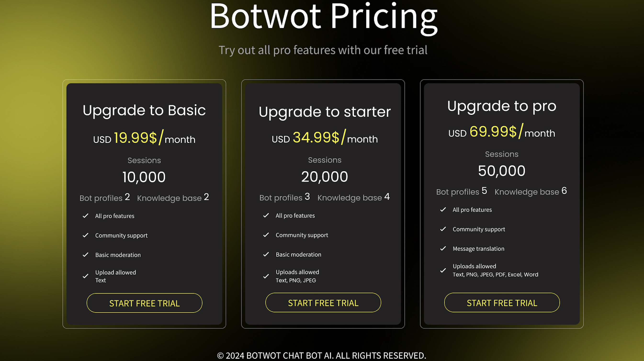Click the 69.99$ monthly price

pyautogui.click(x=493, y=131)
